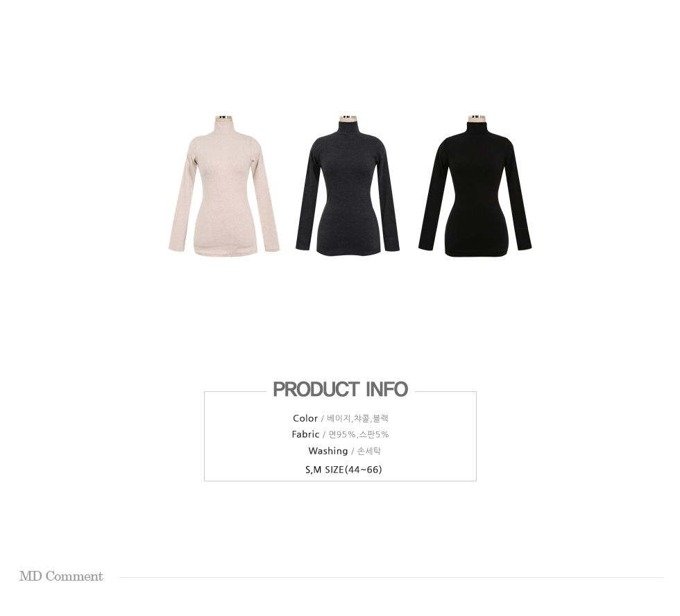The width and height of the screenshot is (680, 616).
Task: Select the 블랙 color option text
Action: (380, 418)
